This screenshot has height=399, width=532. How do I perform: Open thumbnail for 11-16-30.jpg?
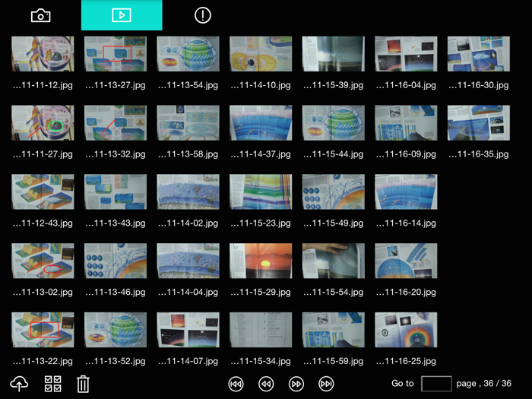pos(479,54)
